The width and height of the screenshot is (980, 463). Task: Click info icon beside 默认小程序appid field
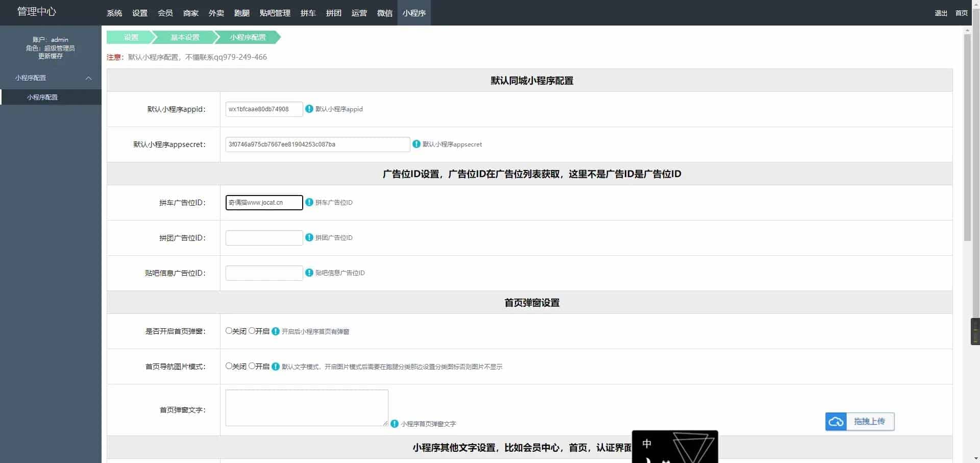click(309, 109)
